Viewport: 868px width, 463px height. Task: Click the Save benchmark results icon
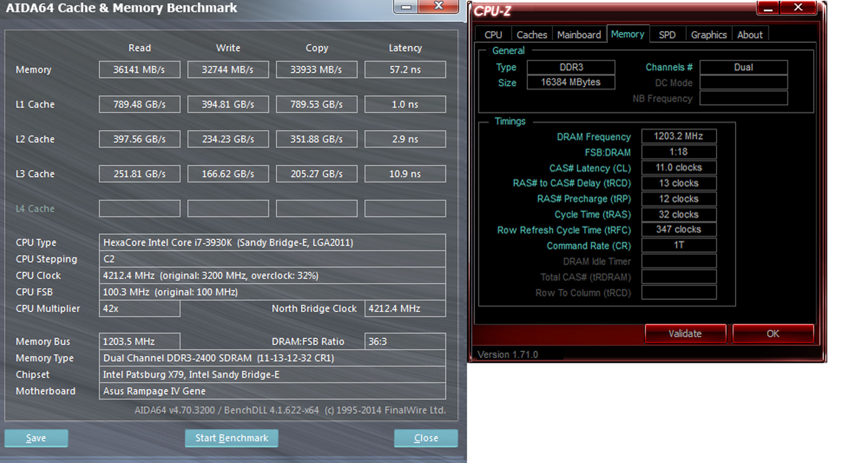click(x=35, y=437)
